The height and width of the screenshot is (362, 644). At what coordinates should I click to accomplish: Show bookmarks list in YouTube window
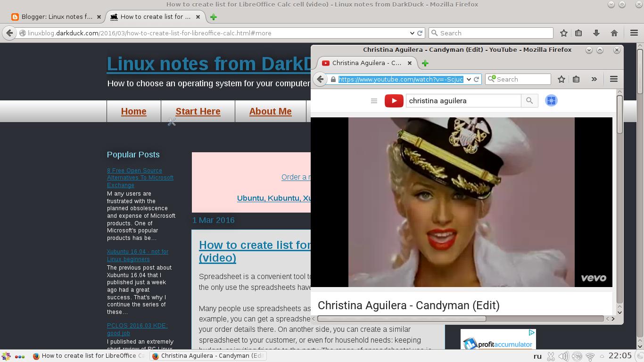pos(576,79)
